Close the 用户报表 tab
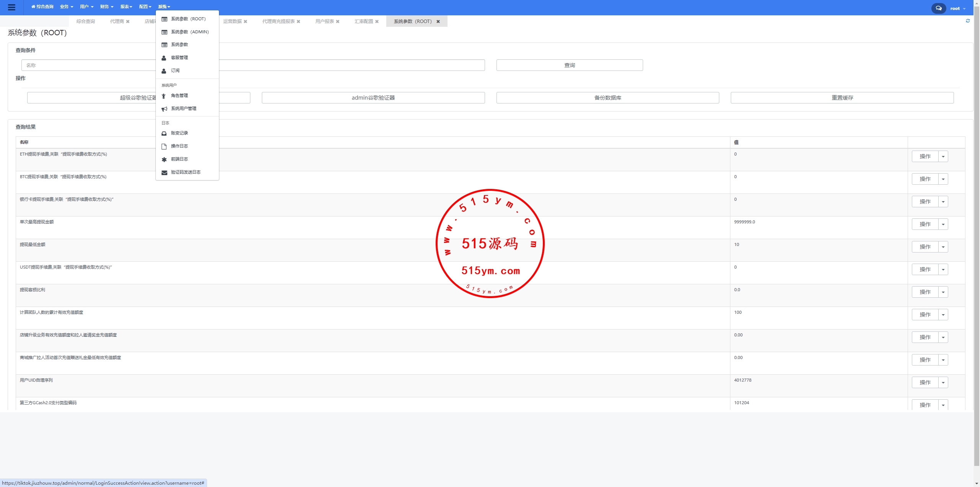Screen dimensions: 980x487 click(338, 21)
